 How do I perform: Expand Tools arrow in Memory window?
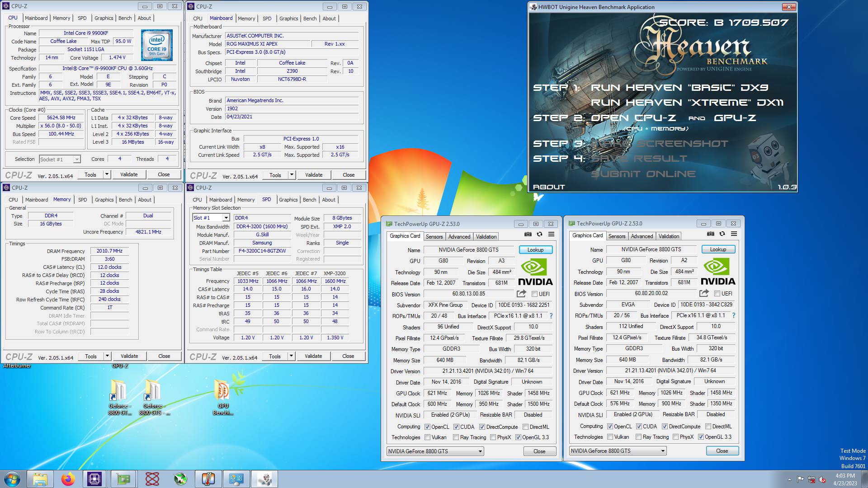tap(107, 356)
